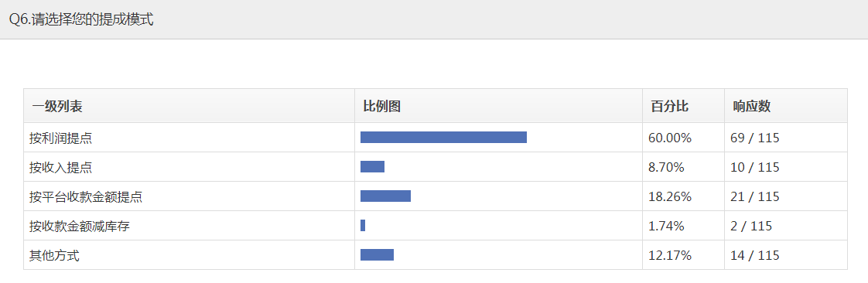Image resolution: width=868 pixels, height=283 pixels.
Task: Click the 12.17% proportion bar
Action: [x=377, y=254]
